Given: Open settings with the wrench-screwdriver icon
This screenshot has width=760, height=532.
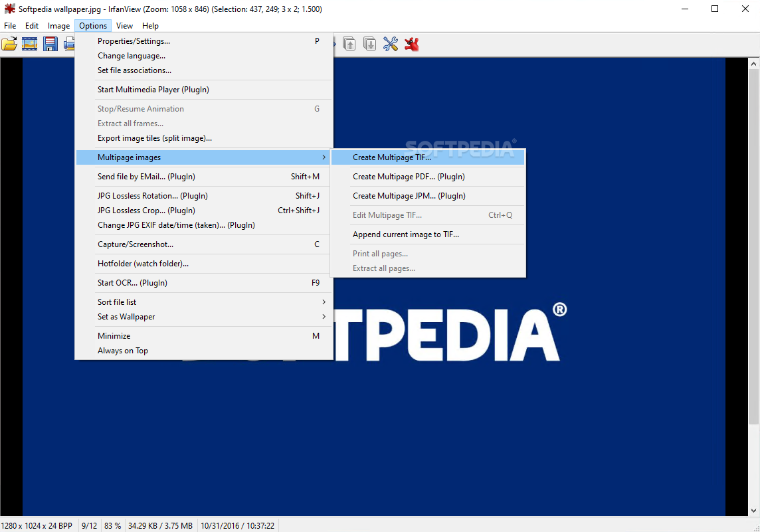Looking at the screenshot, I should coord(390,44).
